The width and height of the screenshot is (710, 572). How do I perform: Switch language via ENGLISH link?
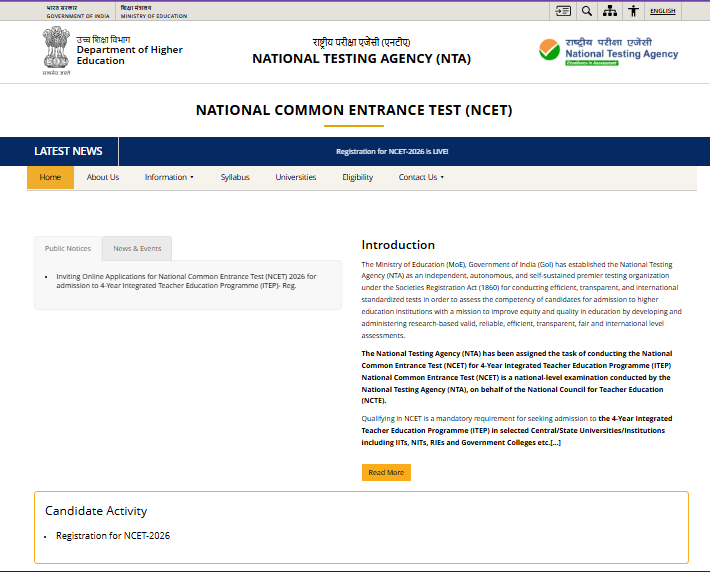[662, 11]
